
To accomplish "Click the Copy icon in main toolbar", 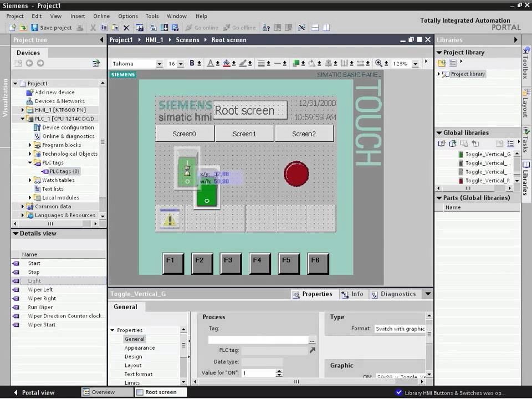I will pos(104,28).
